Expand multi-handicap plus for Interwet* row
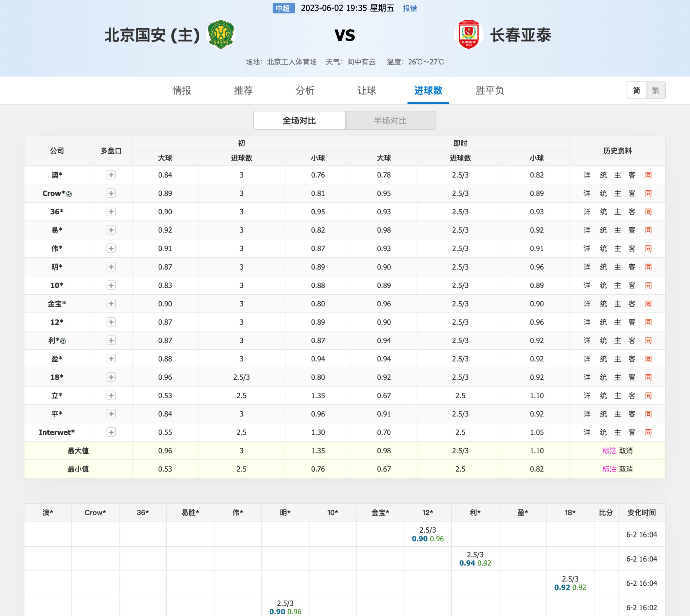The height and width of the screenshot is (616, 690). [x=111, y=432]
